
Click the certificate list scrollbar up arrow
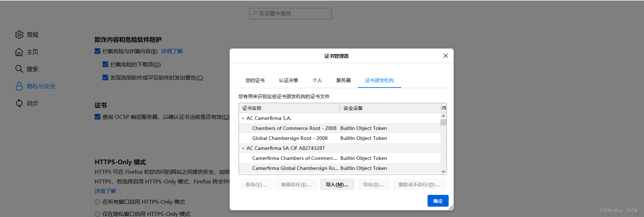tap(443, 116)
